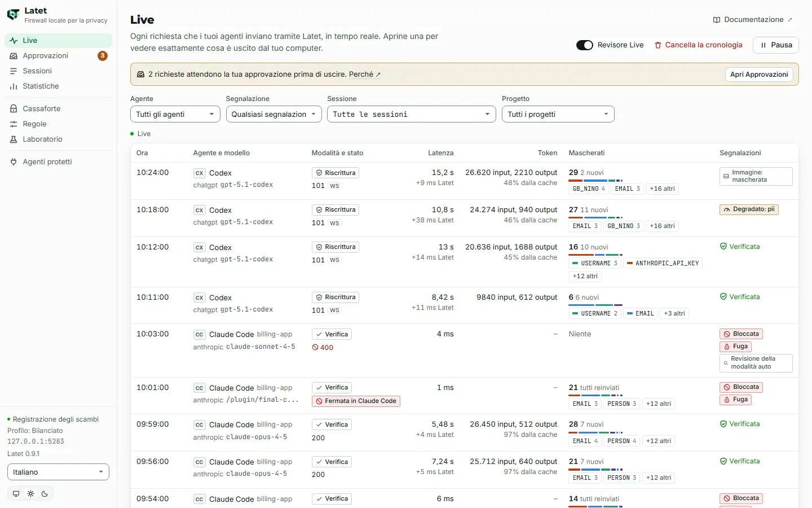
Task: Click the Immagine: mascherata flag
Action: [x=756, y=176]
